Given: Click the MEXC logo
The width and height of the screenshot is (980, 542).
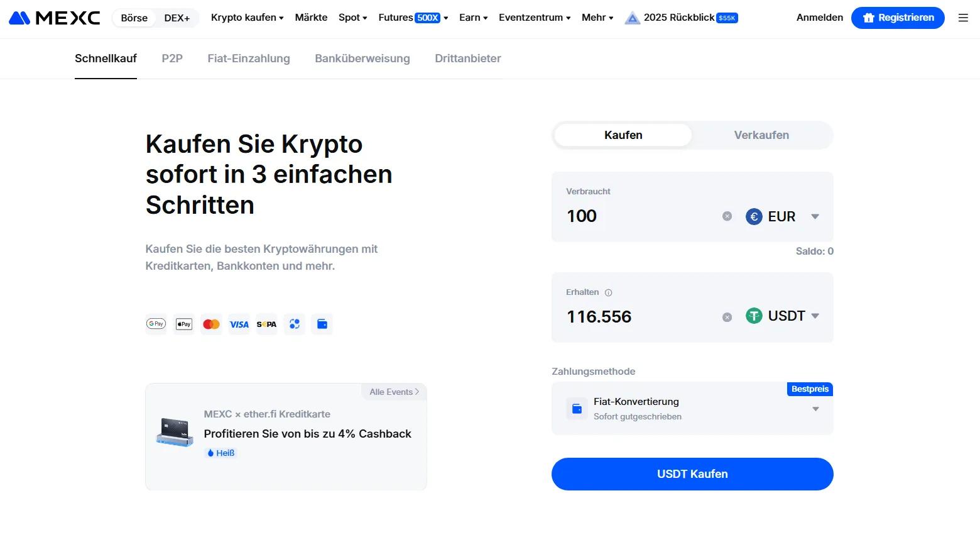Looking at the screenshot, I should pos(55,18).
